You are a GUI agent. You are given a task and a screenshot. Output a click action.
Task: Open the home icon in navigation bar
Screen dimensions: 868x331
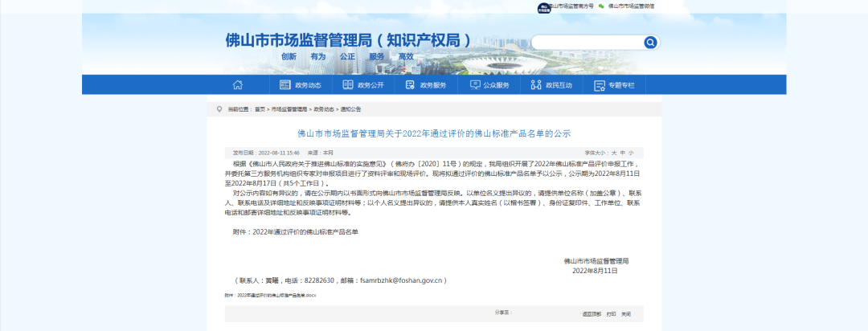coord(237,84)
